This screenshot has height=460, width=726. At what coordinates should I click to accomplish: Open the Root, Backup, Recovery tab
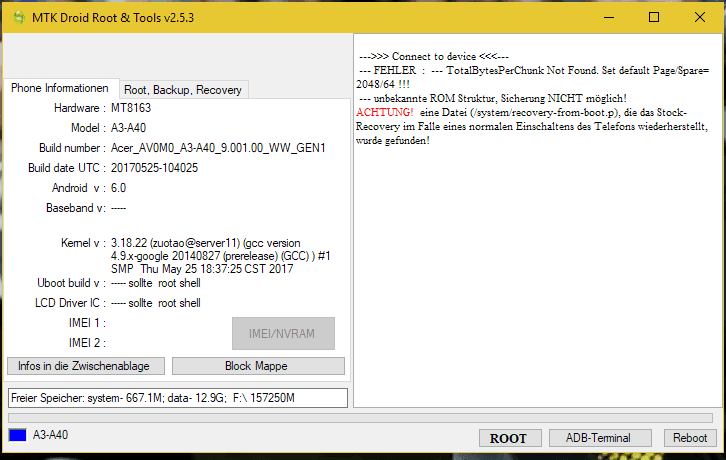click(x=183, y=90)
